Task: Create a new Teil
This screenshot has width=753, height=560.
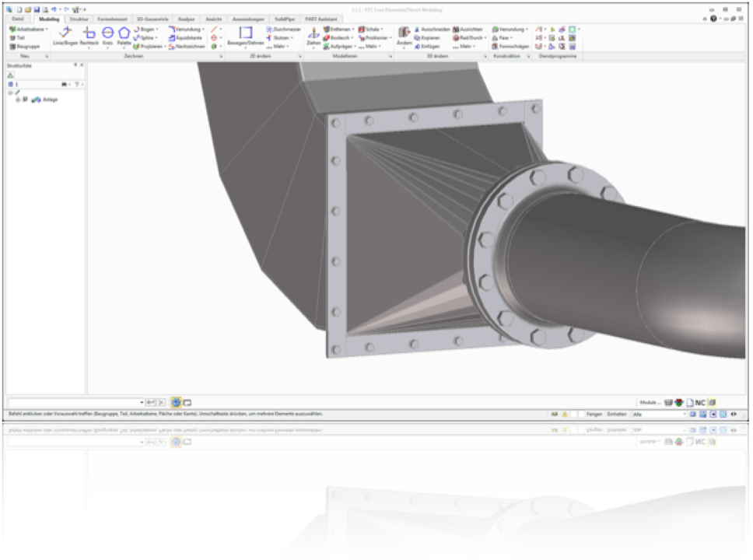Action: click(x=17, y=38)
